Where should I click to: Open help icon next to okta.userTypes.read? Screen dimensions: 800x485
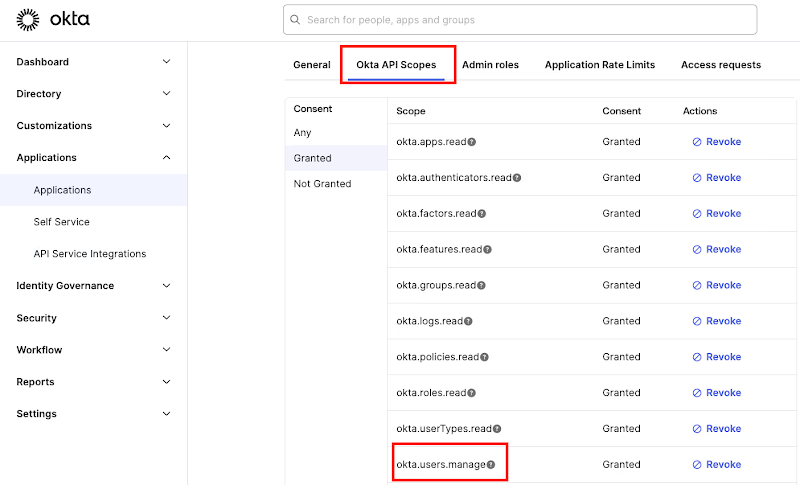click(497, 429)
